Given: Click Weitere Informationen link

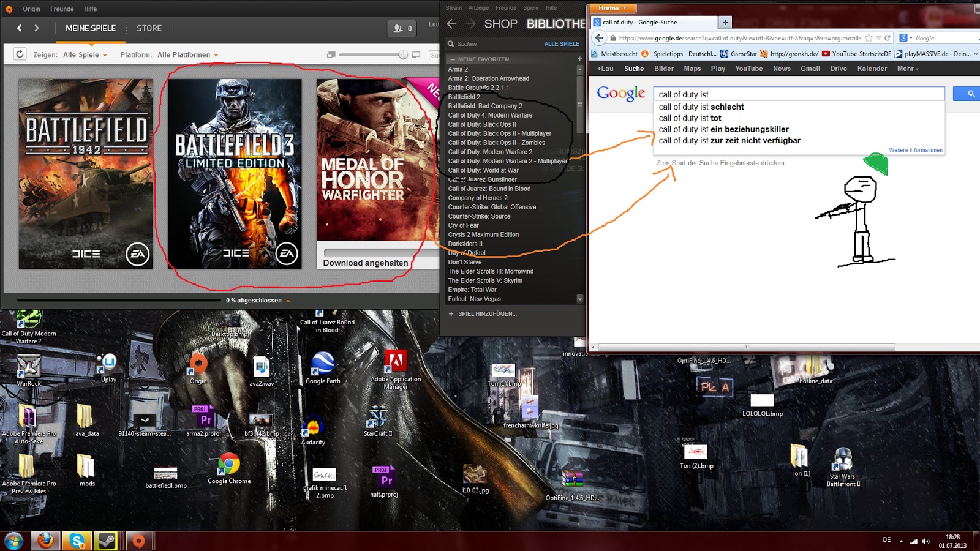Looking at the screenshot, I should tap(916, 150).
